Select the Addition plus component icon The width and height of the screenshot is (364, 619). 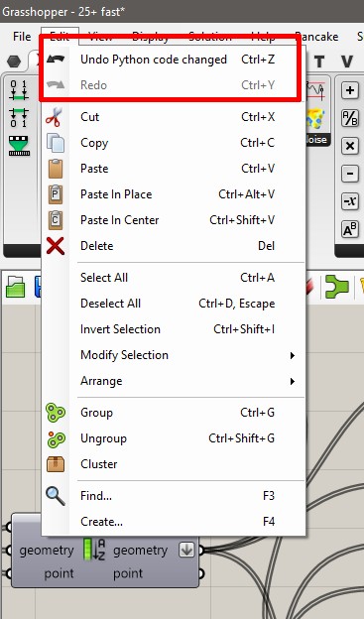(x=350, y=90)
